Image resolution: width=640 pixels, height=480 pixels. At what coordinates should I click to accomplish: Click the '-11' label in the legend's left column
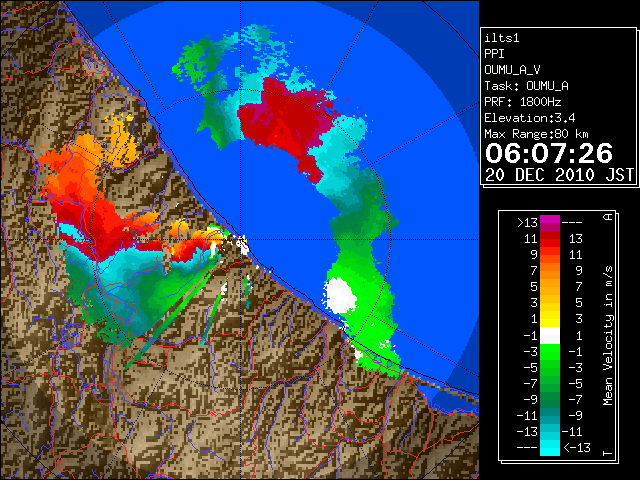click(527, 416)
